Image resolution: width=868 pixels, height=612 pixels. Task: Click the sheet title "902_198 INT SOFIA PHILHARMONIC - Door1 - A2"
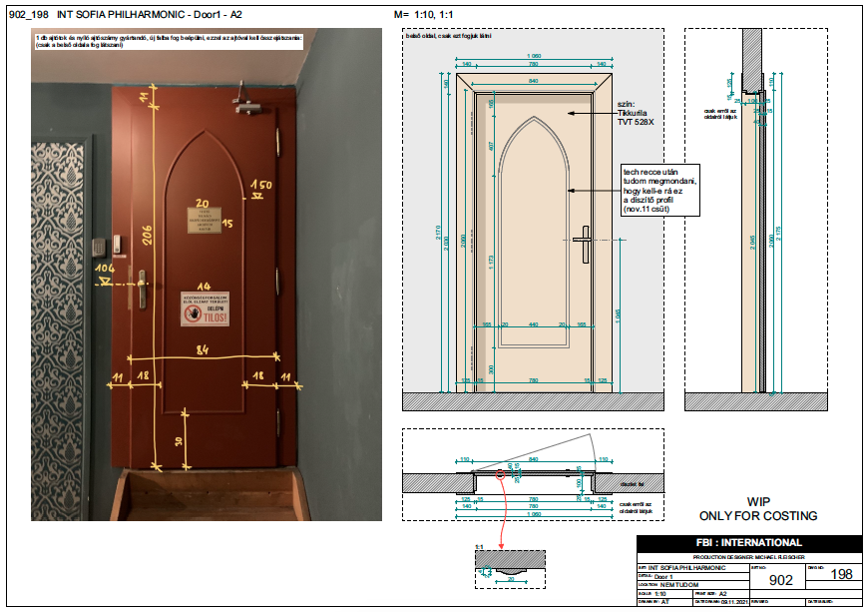click(x=125, y=14)
